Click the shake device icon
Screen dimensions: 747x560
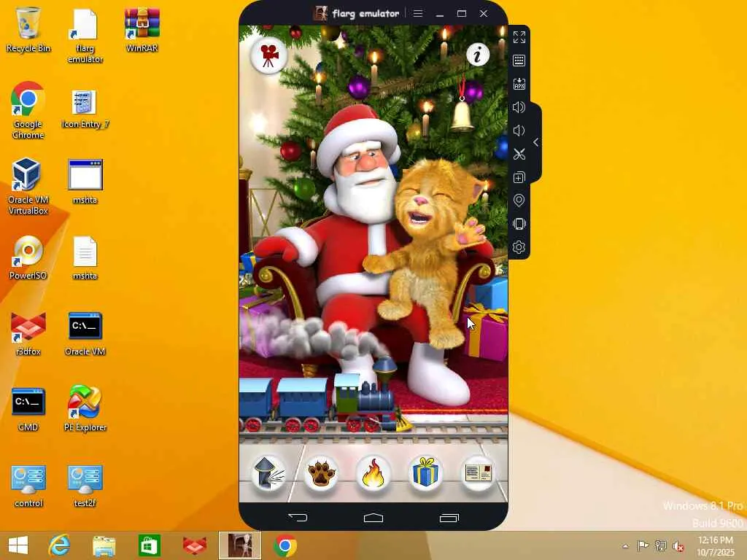tap(519, 224)
